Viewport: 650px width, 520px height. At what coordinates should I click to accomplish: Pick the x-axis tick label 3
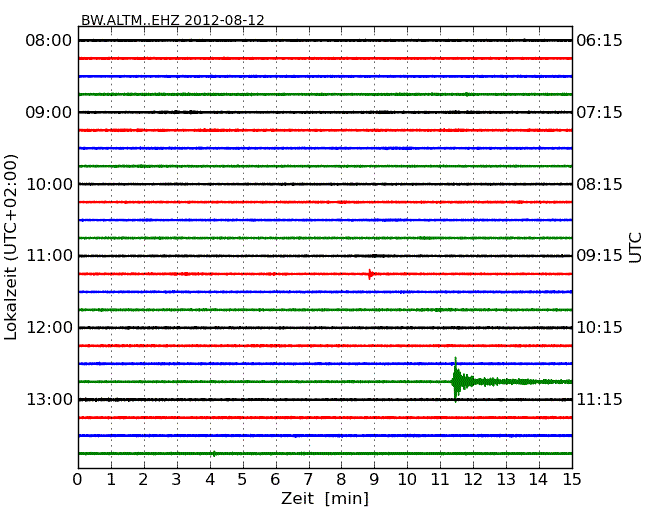pyautogui.click(x=177, y=479)
